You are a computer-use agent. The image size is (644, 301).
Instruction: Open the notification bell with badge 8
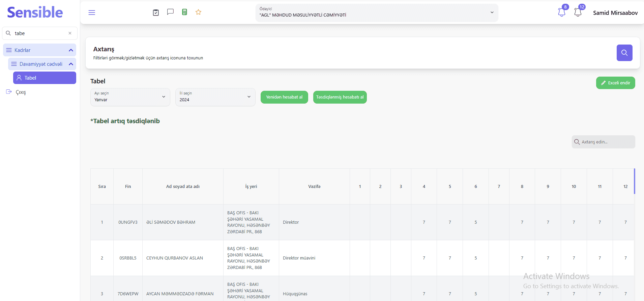pos(562,12)
